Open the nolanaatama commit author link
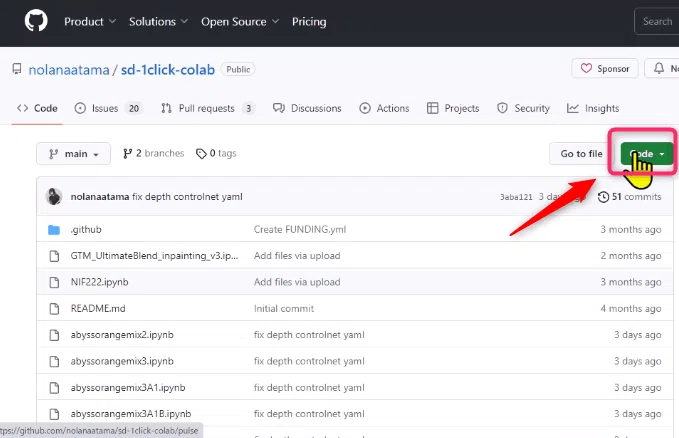 (x=100, y=197)
